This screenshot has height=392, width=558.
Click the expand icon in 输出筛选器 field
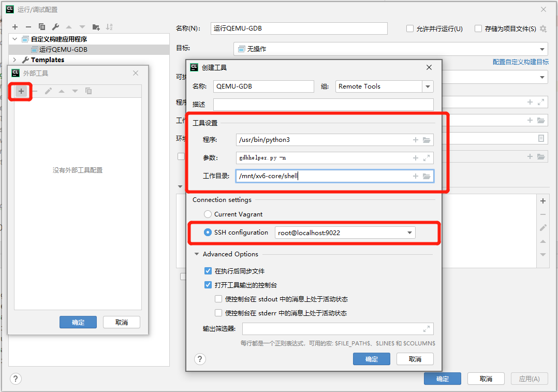click(427, 328)
